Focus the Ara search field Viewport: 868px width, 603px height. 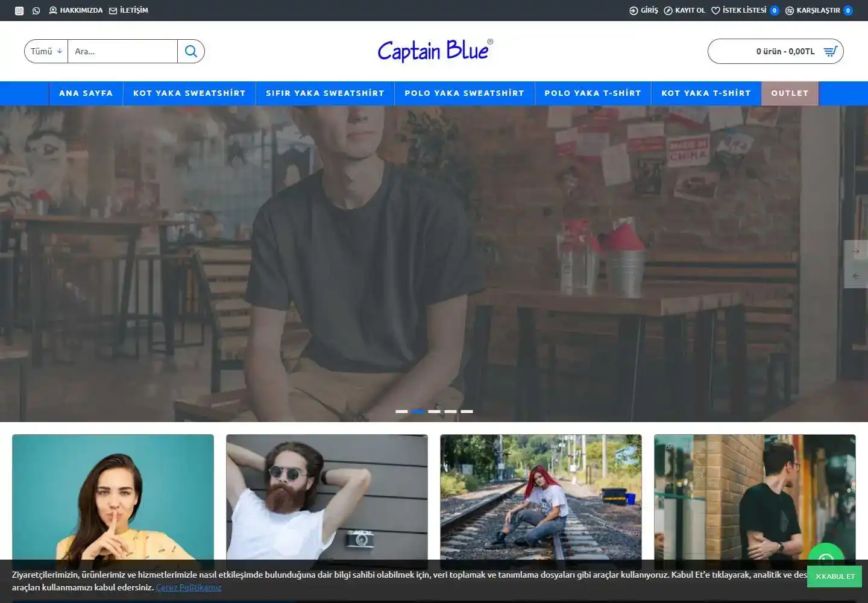[123, 51]
